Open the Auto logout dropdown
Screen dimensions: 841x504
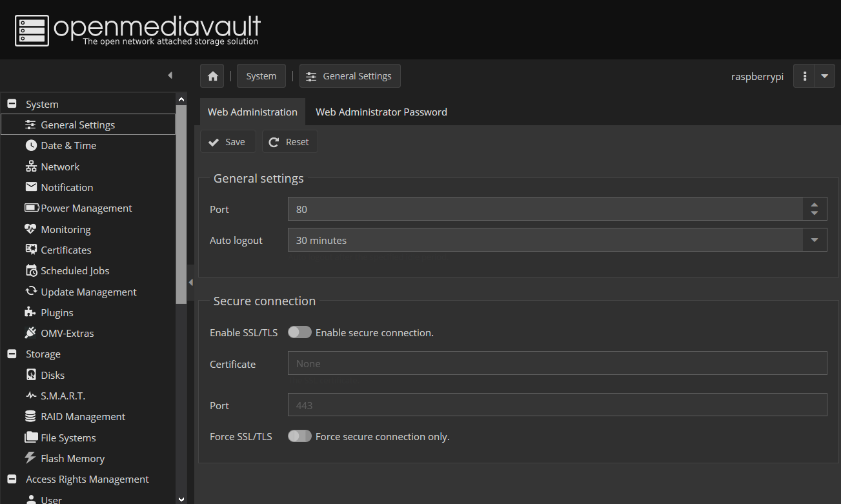click(x=815, y=240)
